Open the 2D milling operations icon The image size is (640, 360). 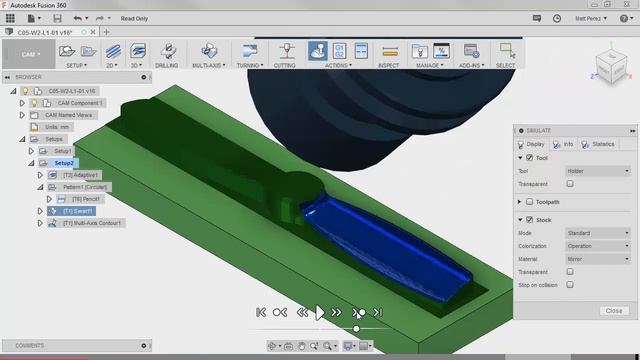click(x=113, y=51)
